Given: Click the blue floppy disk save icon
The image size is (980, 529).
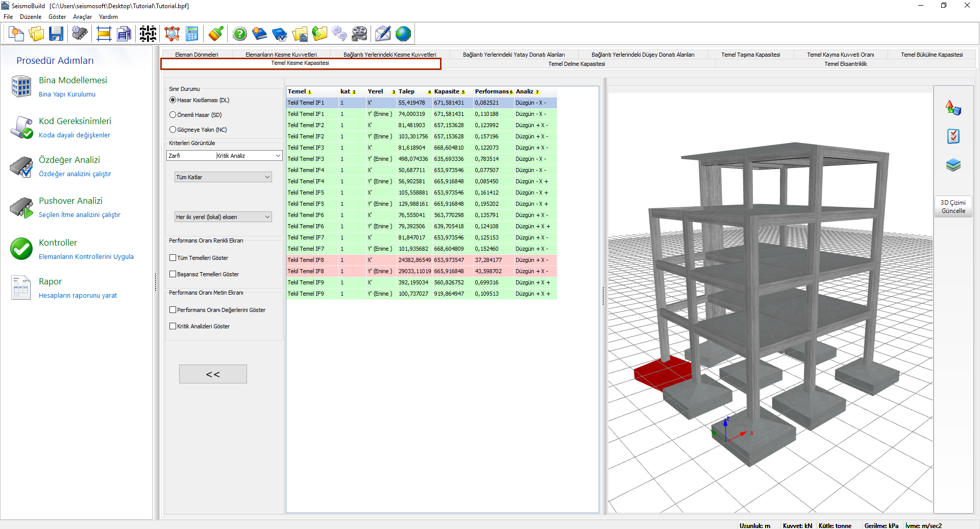Looking at the screenshot, I should click(x=56, y=34).
